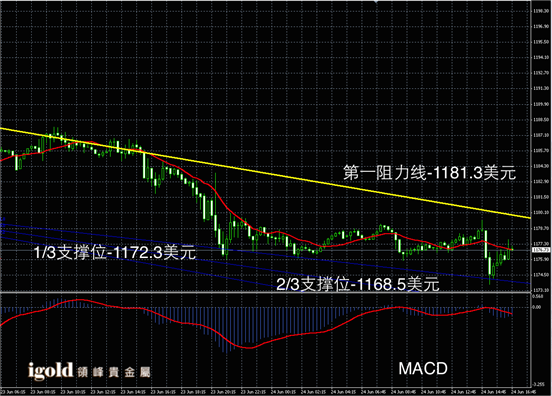Click the igold logo watermark
This screenshot has width=552, height=396.
(x=51, y=371)
